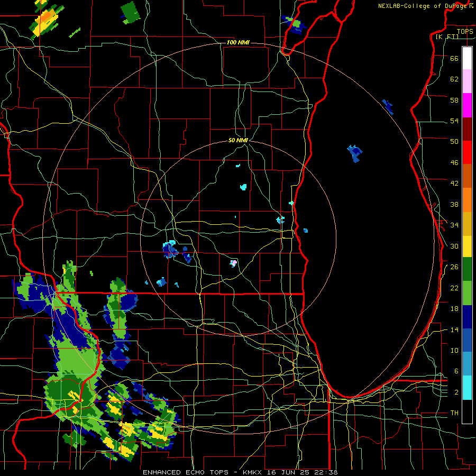
Task: Pick the medium blue swatch near 14
Action: click(467, 341)
